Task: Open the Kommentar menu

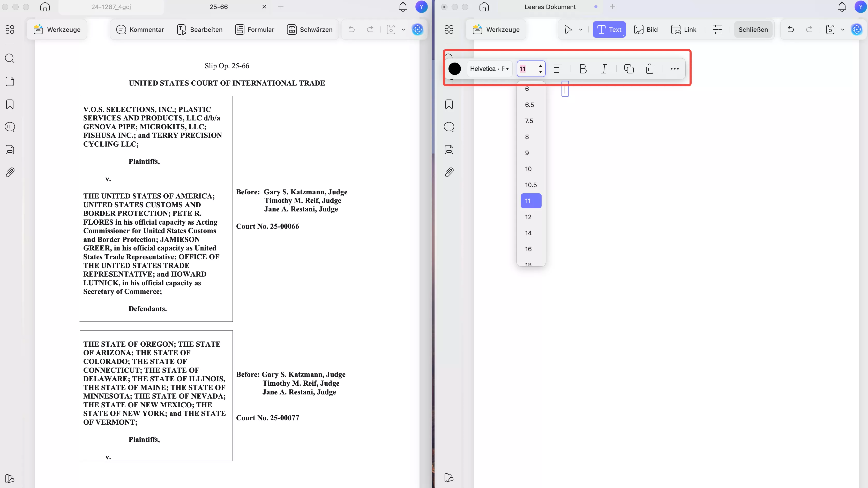Action: [x=140, y=30]
